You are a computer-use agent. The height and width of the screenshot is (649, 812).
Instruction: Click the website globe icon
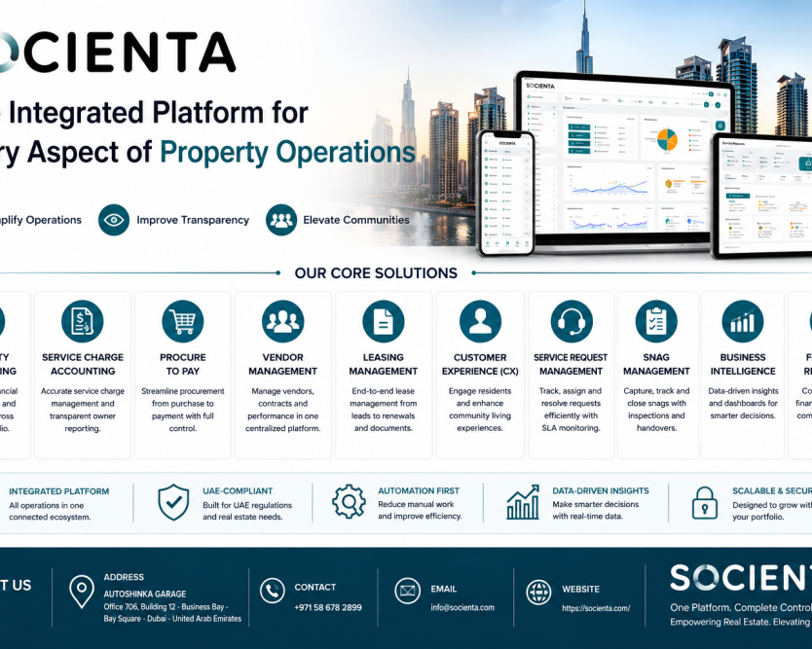pyautogui.click(x=538, y=593)
